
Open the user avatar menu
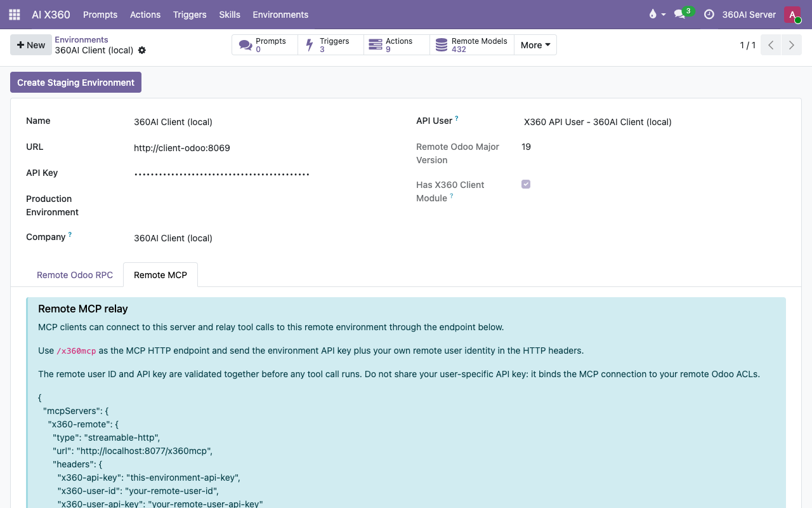coord(792,15)
